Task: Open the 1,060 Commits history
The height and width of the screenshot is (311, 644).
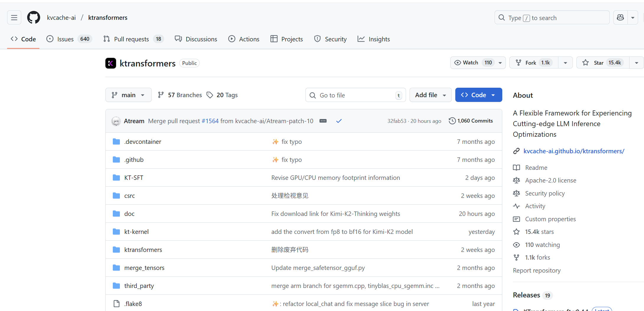Action: point(471,121)
